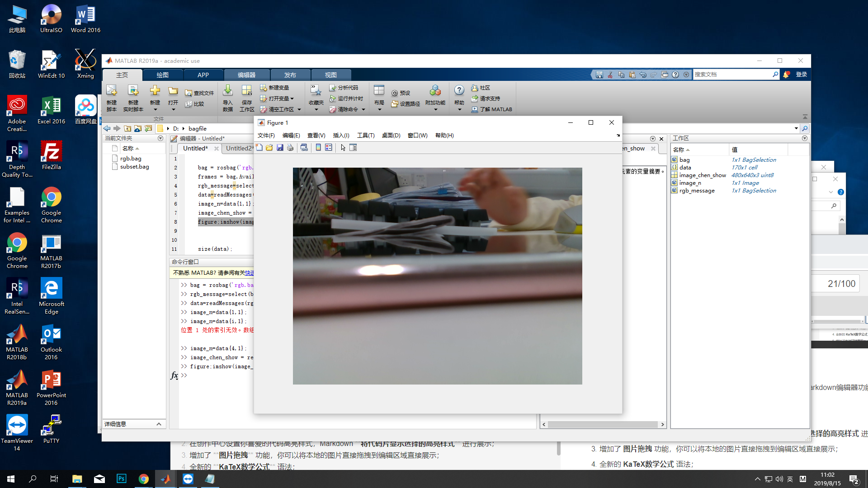Click the Analyze Code (分析代码) button
Image resolution: width=868 pixels, height=488 pixels.
click(x=344, y=88)
